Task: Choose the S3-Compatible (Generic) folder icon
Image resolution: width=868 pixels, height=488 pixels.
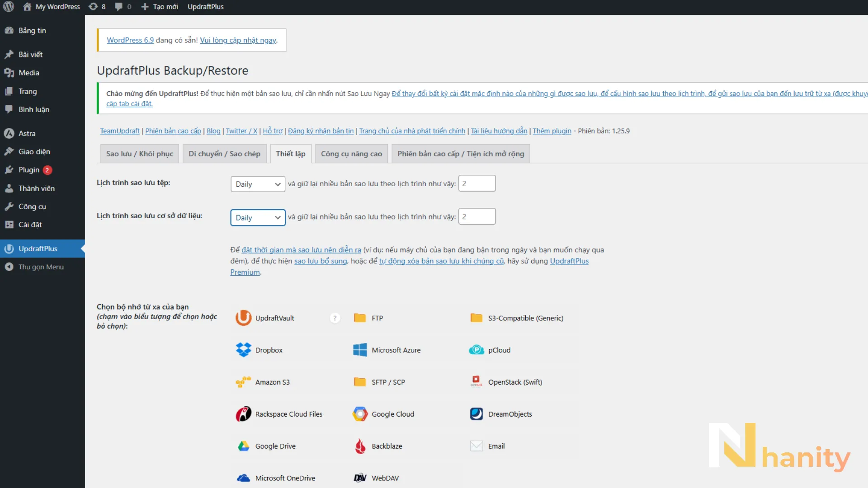Action: click(476, 318)
